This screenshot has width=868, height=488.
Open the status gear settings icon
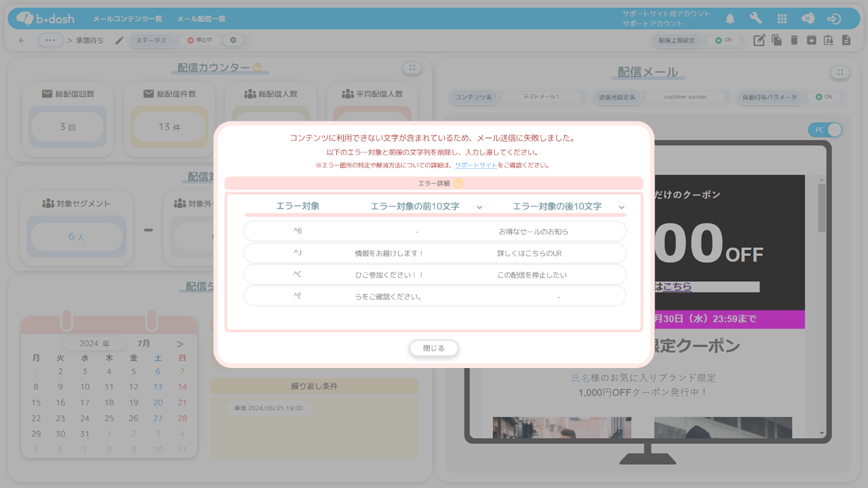(x=233, y=41)
